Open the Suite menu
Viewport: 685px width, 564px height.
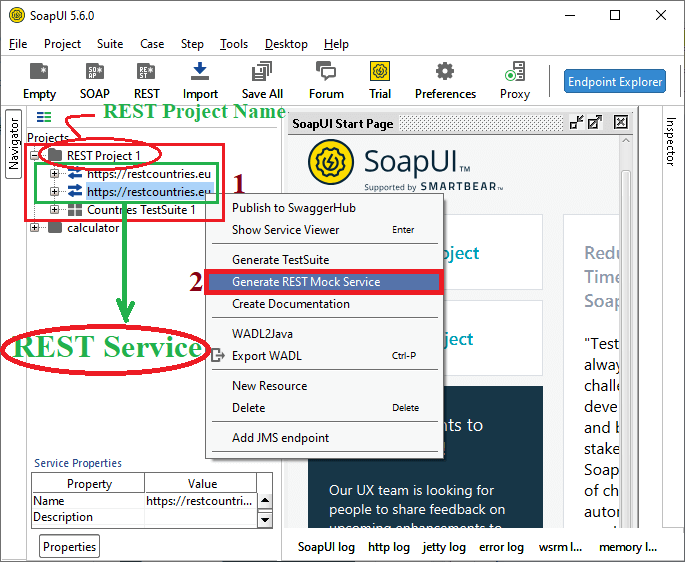coord(110,44)
